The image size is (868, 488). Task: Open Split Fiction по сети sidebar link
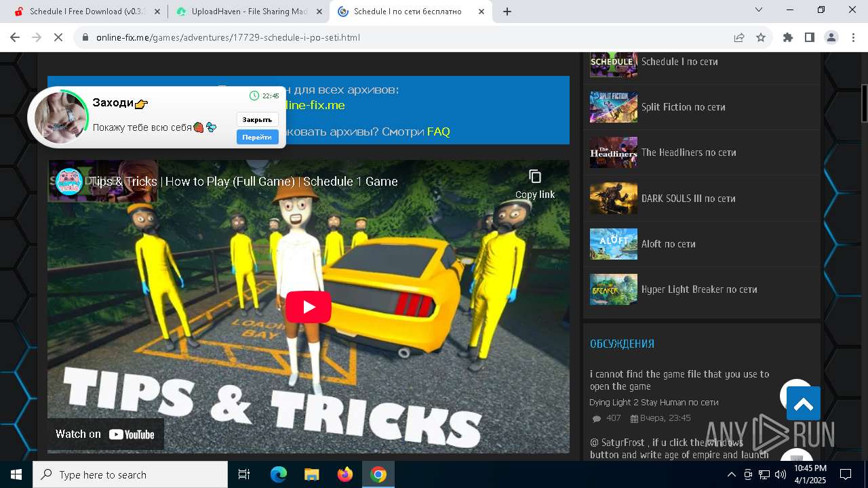[x=684, y=107]
